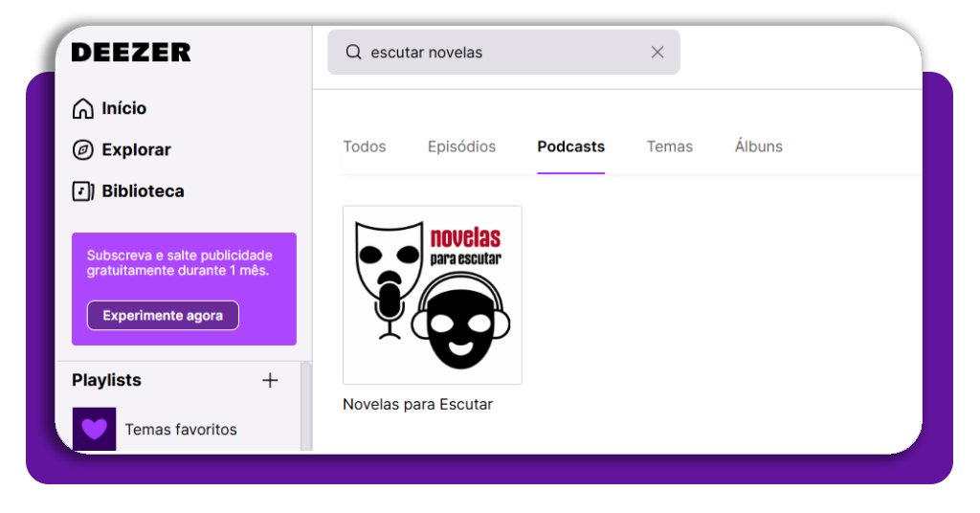
Task: Click the Deezer logo
Action: [131, 53]
